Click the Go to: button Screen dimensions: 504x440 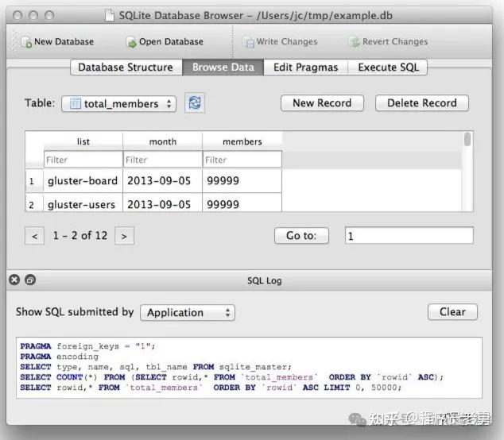tap(301, 236)
